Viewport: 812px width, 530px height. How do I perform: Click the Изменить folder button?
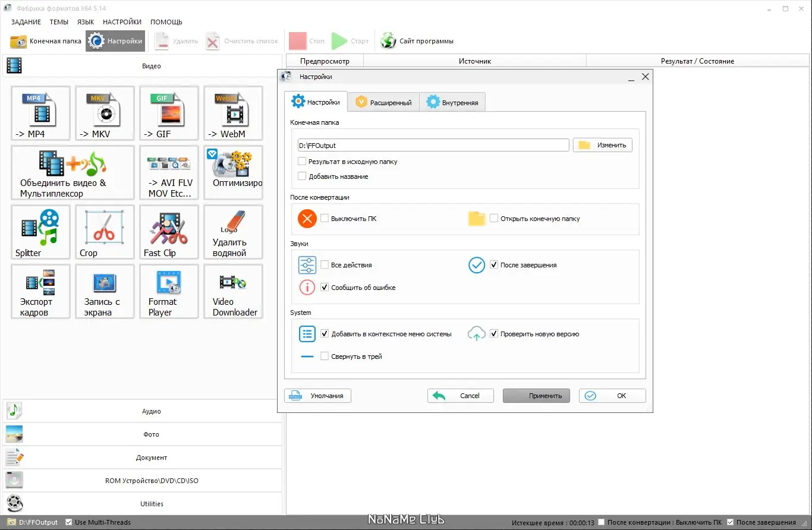(x=603, y=145)
